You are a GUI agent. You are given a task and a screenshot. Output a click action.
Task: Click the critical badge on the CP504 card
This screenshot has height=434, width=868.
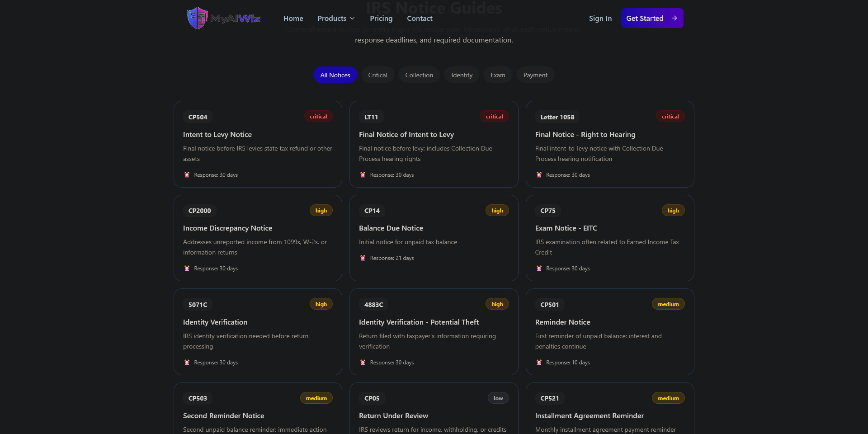coord(318,117)
